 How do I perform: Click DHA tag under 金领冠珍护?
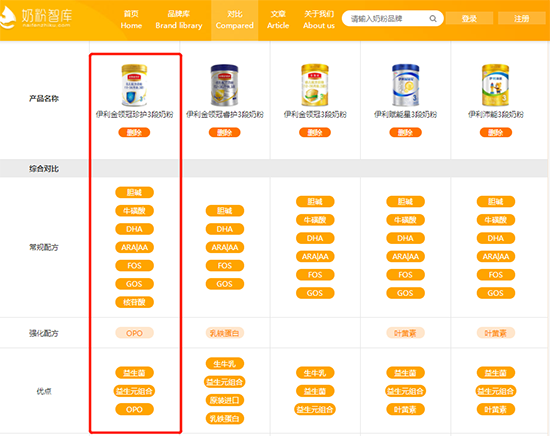coord(134,229)
